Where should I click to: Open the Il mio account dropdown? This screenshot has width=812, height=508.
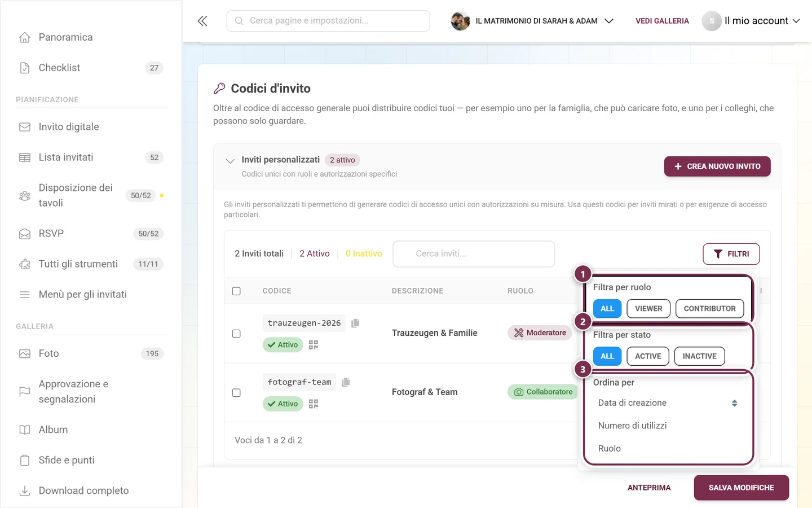click(x=751, y=21)
